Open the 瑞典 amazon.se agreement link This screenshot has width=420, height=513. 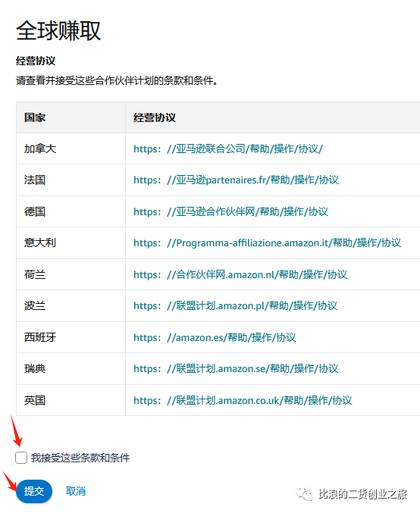pos(236,369)
